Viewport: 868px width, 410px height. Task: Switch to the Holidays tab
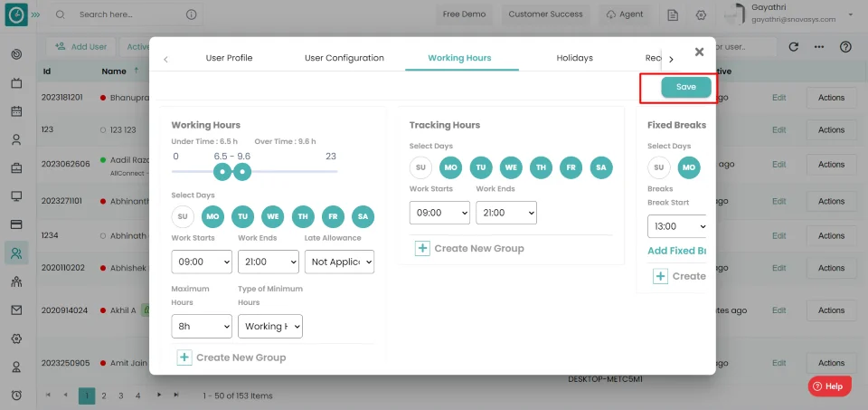click(575, 58)
